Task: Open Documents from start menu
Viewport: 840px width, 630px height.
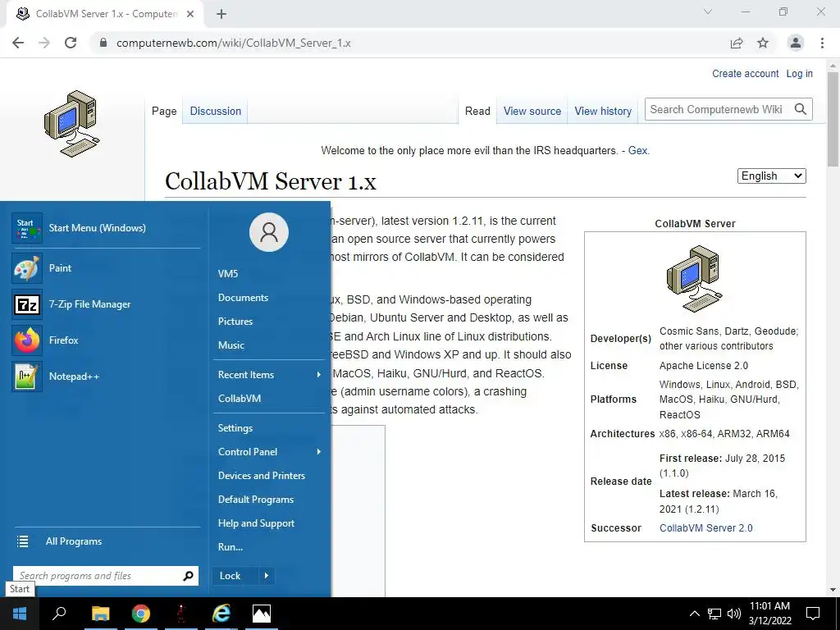Action: [243, 297]
